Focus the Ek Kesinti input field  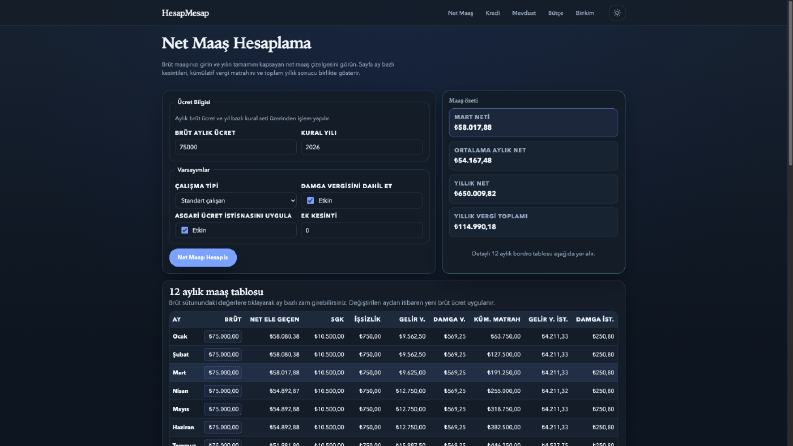(362, 231)
